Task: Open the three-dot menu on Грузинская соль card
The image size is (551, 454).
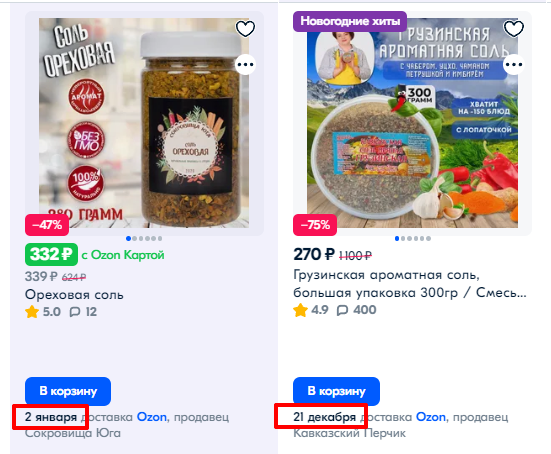Action: click(x=514, y=65)
